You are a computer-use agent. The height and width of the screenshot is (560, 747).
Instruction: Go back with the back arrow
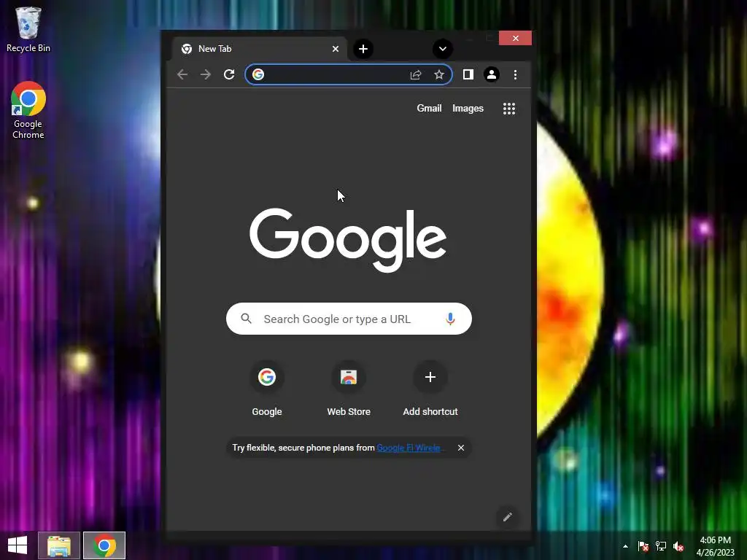tap(182, 75)
